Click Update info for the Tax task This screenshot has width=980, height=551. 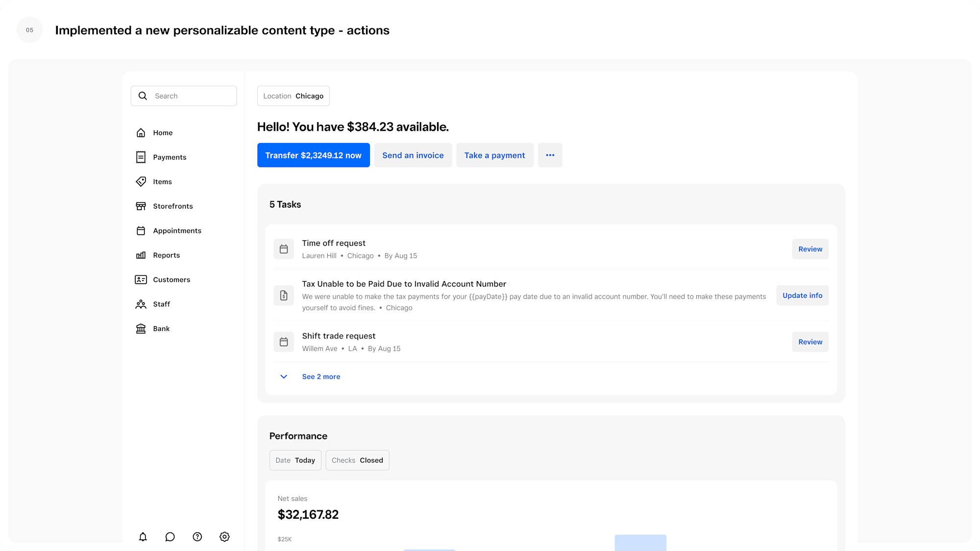pos(803,295)
